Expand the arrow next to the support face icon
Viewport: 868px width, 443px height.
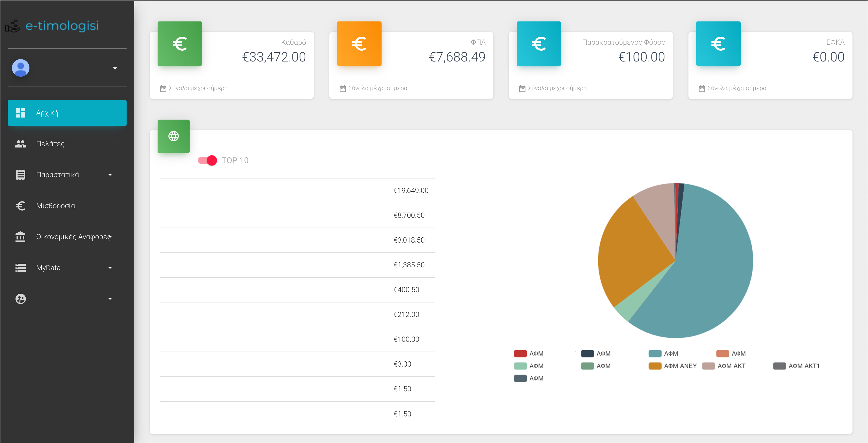[110, 299]
